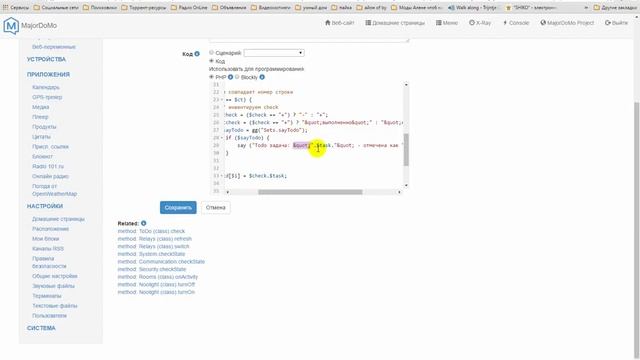Expand the НАСТРОЙКИ sidebar section

point(45,206)
